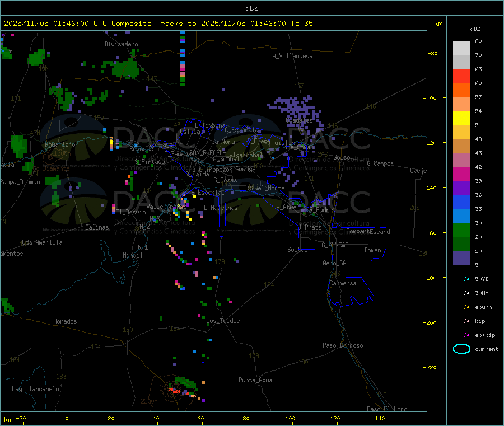
Task: Click the 'C_Campos' map label
Action: point(380,163)
